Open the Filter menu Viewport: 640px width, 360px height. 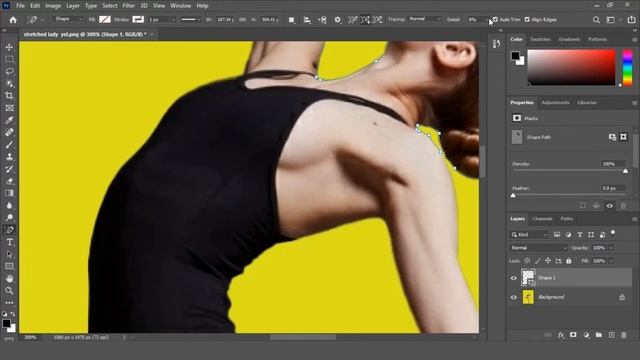tap(129, 6)
